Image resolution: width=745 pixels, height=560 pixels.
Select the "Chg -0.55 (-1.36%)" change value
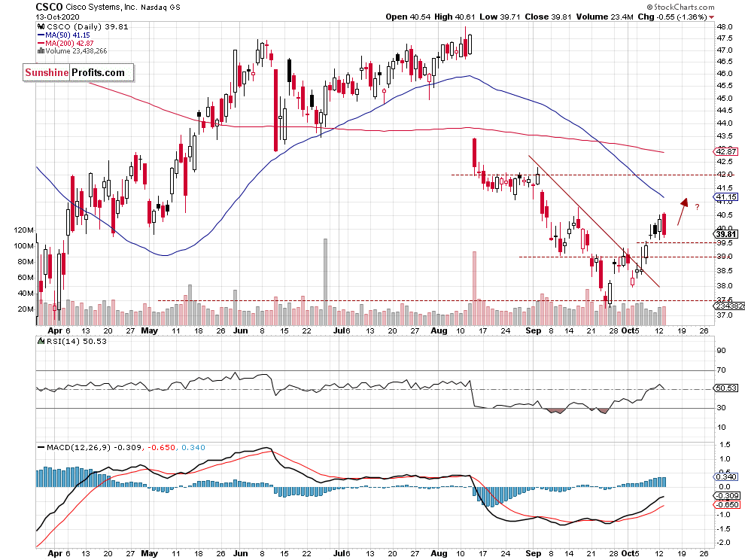[x=672, y=17]
